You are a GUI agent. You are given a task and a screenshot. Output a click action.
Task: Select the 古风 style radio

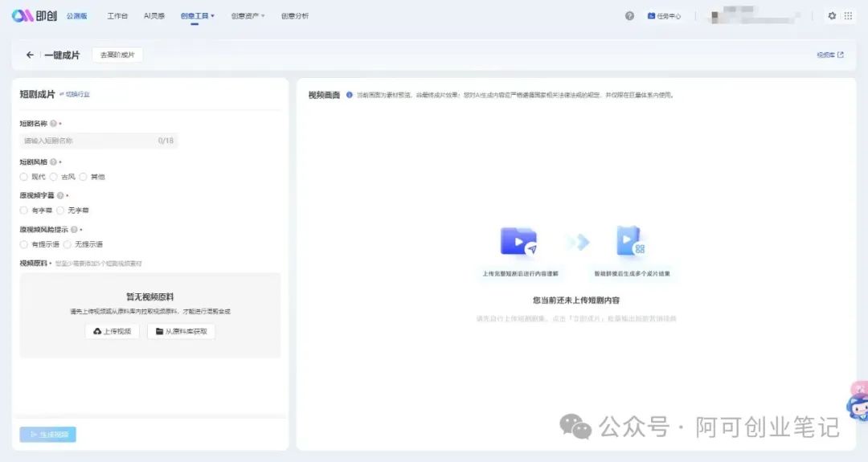53,177
